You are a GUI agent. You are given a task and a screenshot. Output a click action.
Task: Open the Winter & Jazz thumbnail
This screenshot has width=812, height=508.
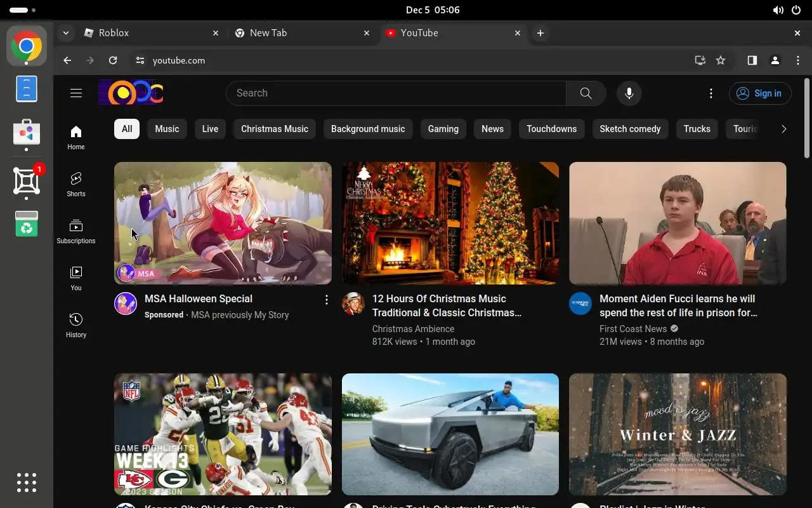[678, 434]
